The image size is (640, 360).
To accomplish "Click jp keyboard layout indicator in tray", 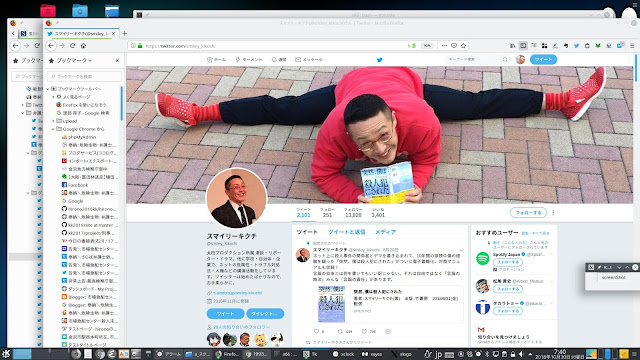I will (x=438, y=354).
